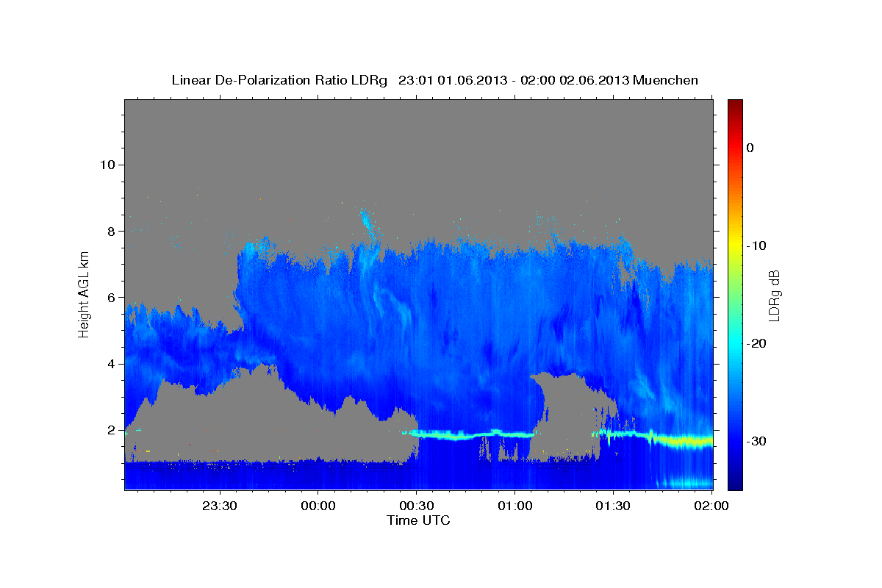This screenshot has height=588, width=882.
Task: Click the "23:30" time tick label
Action: point(220,506)
